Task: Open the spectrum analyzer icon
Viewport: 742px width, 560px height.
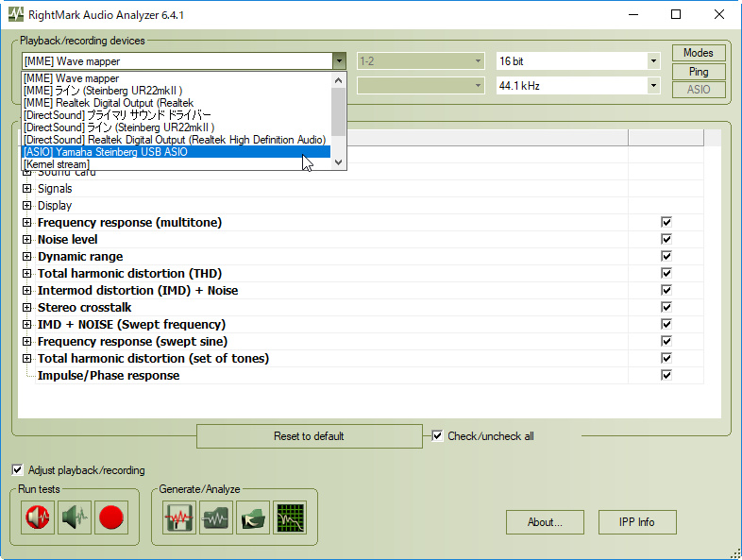Action: [x=290, y=518]
